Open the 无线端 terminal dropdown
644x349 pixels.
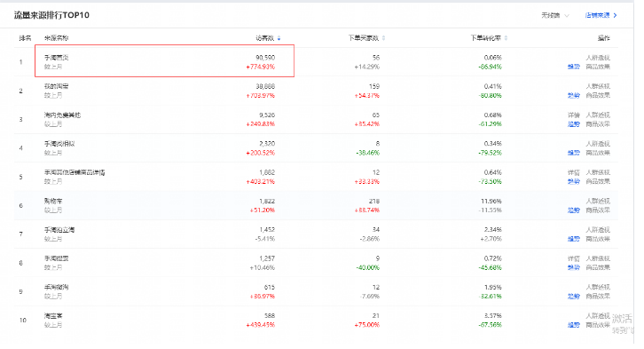[x=555, y=15]
